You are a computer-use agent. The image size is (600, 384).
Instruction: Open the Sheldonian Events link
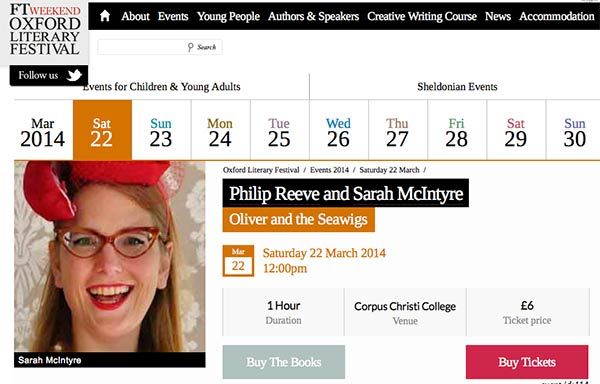[457, 87]
